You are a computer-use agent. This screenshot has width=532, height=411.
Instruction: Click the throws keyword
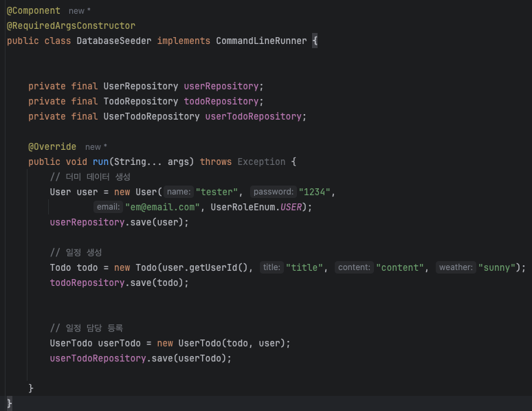coord(215,162)
